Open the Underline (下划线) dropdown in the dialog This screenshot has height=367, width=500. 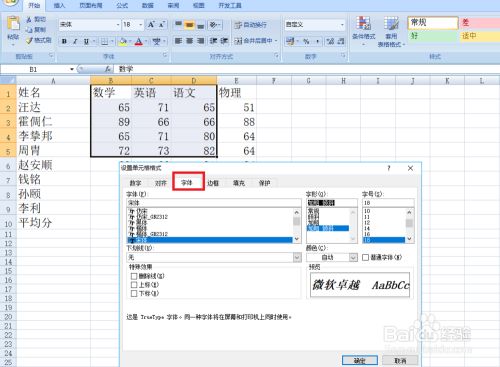pyautogui.click(x=297, y=257)
